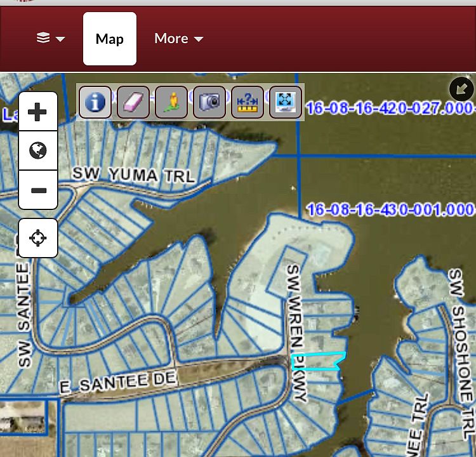Click parcel label 16-08-16-430-001.000
Screen dimensions: 476x457
pos(390,209)
